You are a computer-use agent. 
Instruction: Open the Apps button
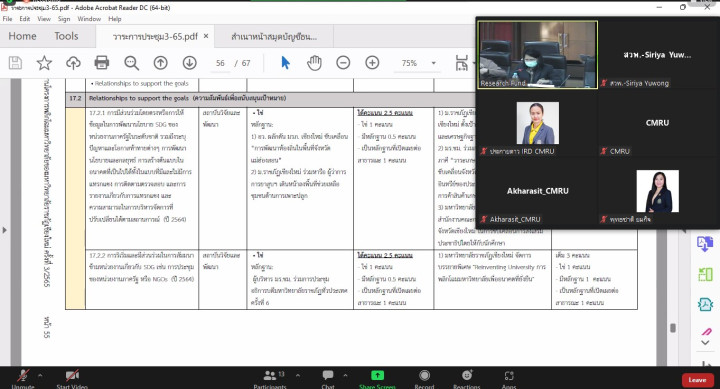tap(509, 379)
